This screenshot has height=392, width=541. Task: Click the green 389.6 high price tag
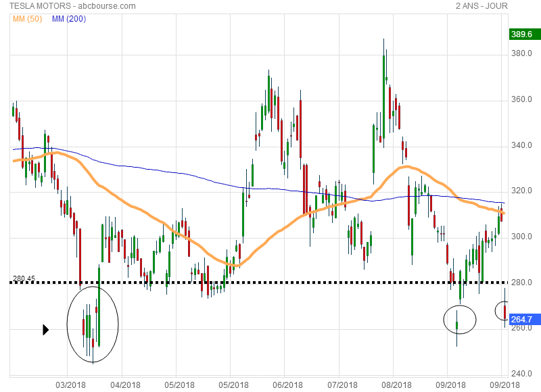point(524,34)
